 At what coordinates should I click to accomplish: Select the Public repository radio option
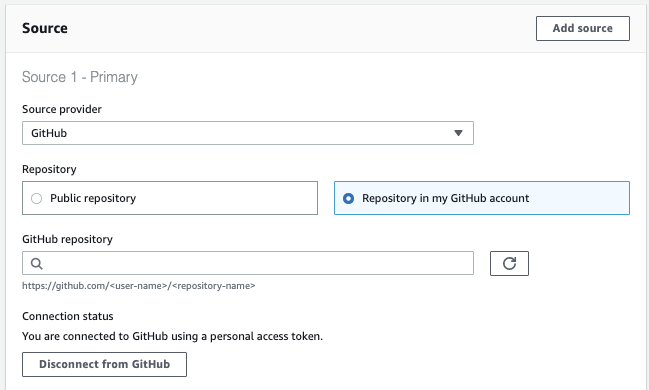pos(170,198)
